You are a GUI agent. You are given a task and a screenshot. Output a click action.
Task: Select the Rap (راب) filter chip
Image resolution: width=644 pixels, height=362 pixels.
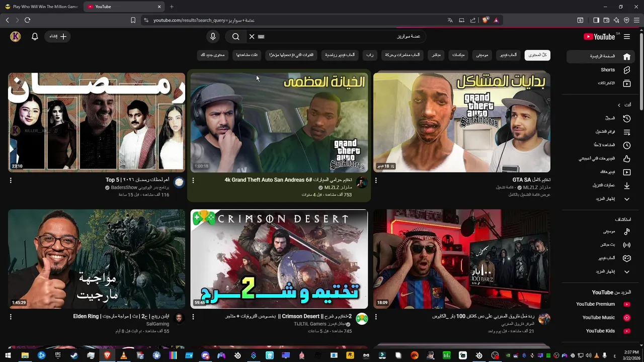tap(370, 55)
